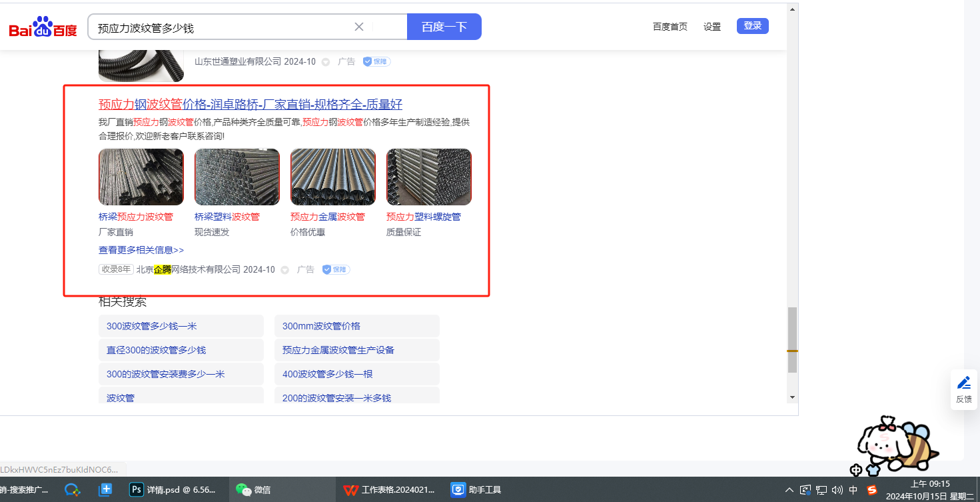
Task: Click the 预应力金属波纹管 pipe thumbnail image
Action: click(x=332, y=177)
